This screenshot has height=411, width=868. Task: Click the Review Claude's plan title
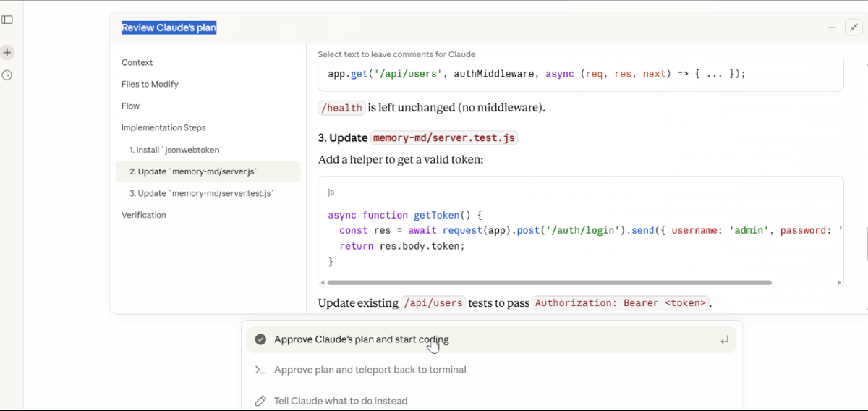click(x=169, y=27)
